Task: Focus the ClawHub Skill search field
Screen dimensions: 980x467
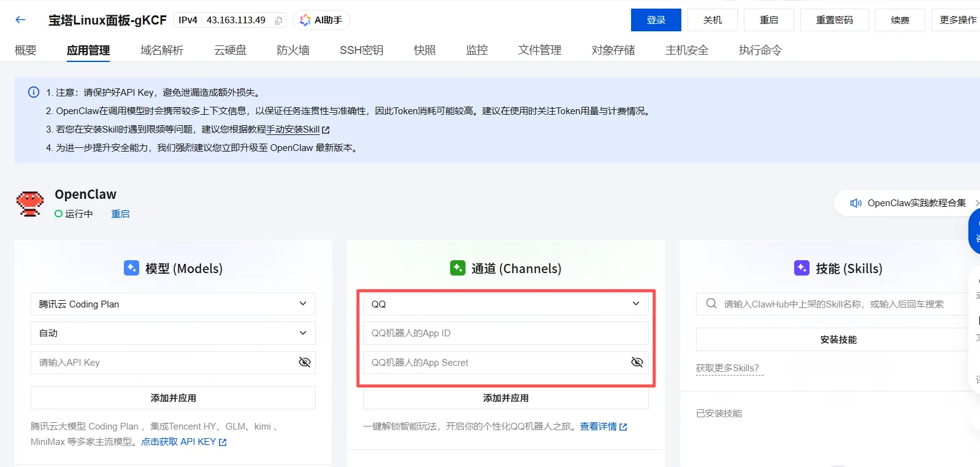Action: [838, 304]
